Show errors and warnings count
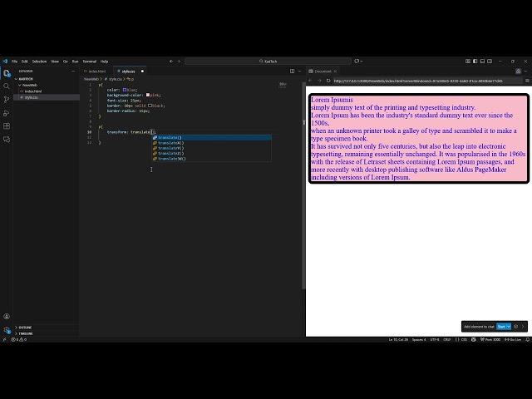The image size is (532, 399). tap(18, 340)
